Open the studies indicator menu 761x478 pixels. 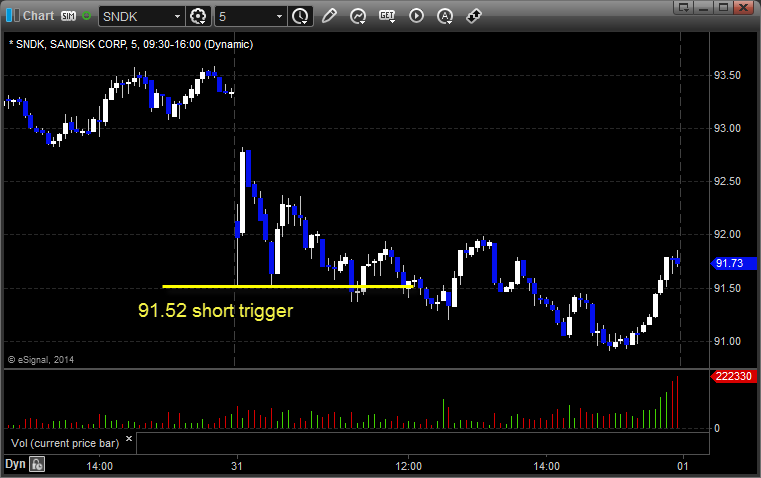point(358,16)
